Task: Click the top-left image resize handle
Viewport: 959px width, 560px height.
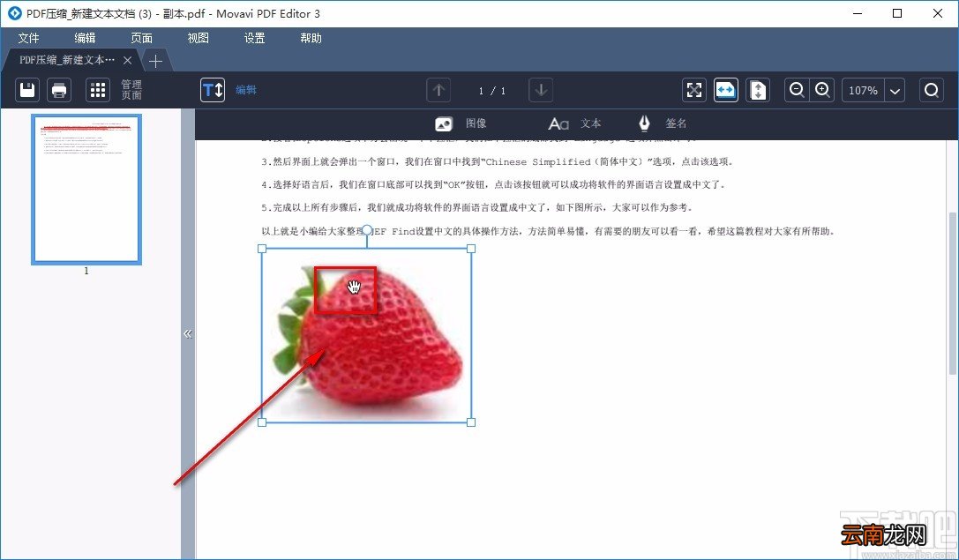Action: point(262,249)
